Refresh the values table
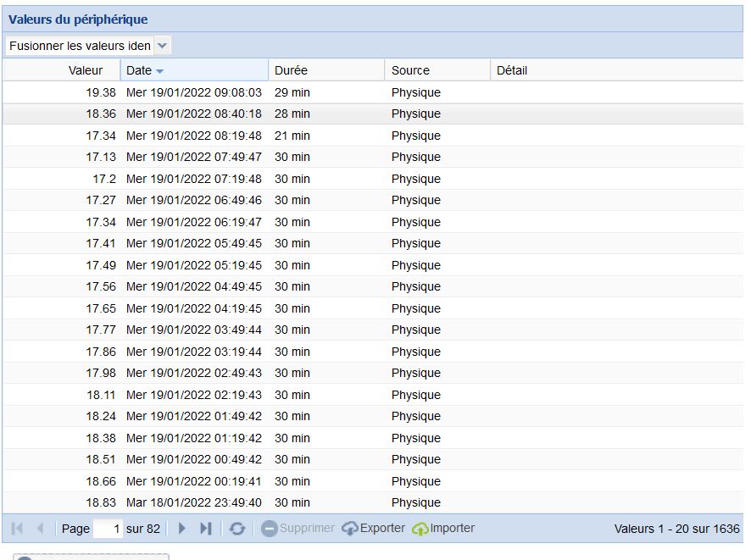Screen dimensions: 751x560 pyautogui.click(x=237, y=529)
